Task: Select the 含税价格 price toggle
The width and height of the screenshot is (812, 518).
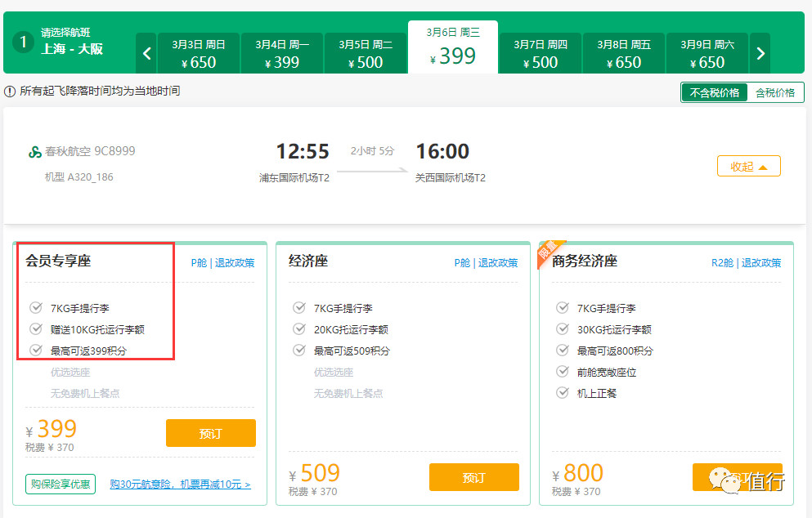Action: pos(774,92)
